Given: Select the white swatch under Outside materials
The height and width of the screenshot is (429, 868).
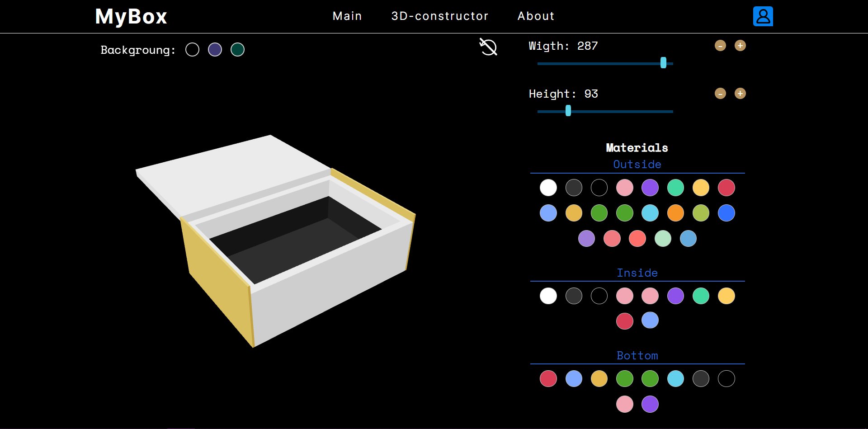Looking at the screenshot, I should pos(548,188).
